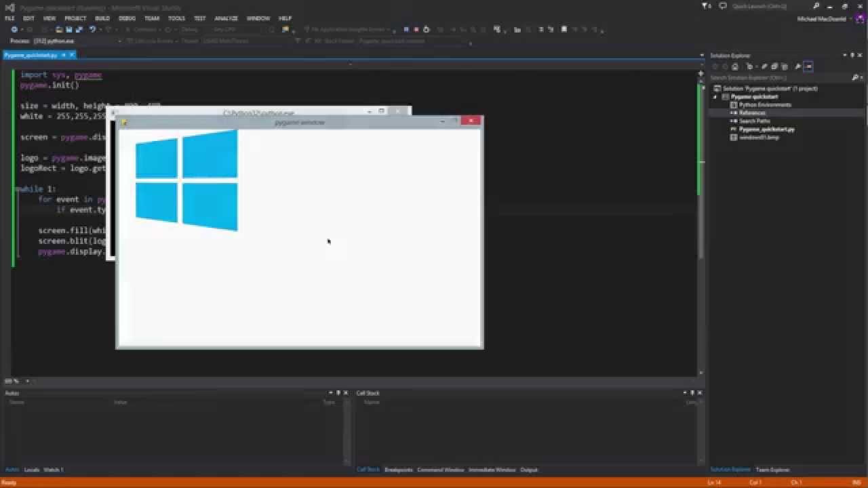Click Solution Explorer Show All Files icon
The width and height of the screenshot is (868, 488).
point(785,66)
